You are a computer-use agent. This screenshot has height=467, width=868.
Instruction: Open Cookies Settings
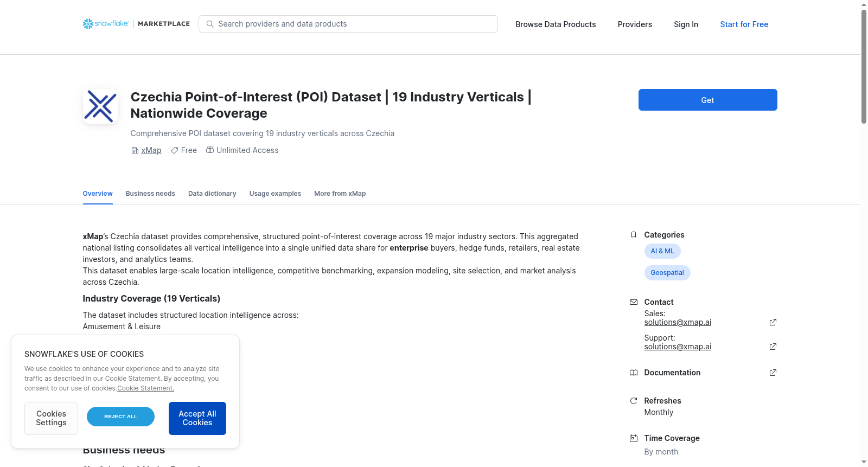coord(51,418)
